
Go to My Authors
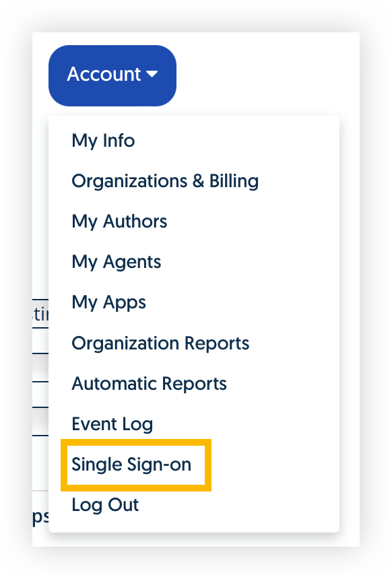point(119,222)
